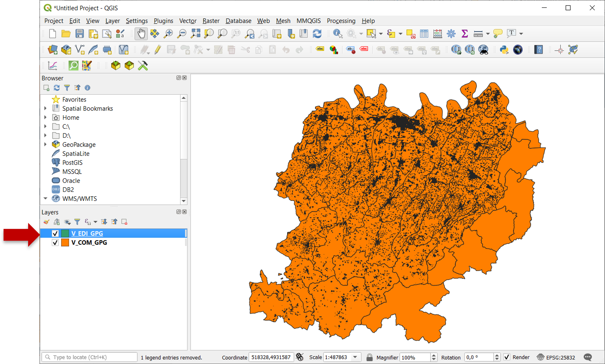The width and height of the screenshot is (605, 364).
Task: Click the Remove Layer button in Layers panel
Action: click(124, 221)
